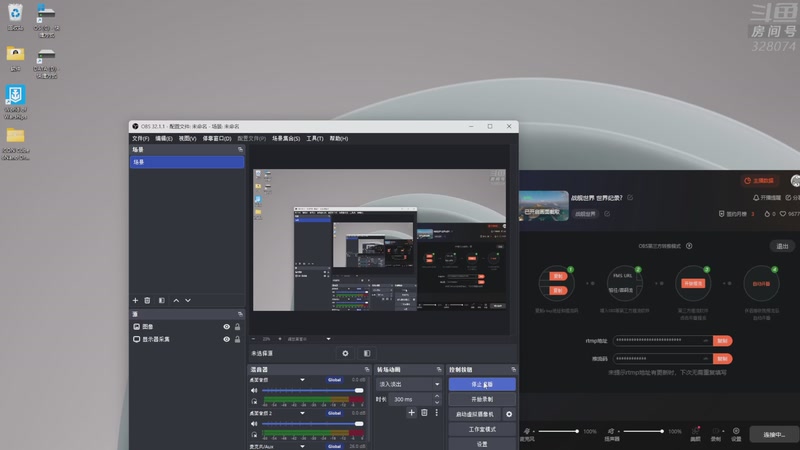Pop out the controls (控制按钮) dock
This screenshot has height=450, width=800.
pos(513,369)
